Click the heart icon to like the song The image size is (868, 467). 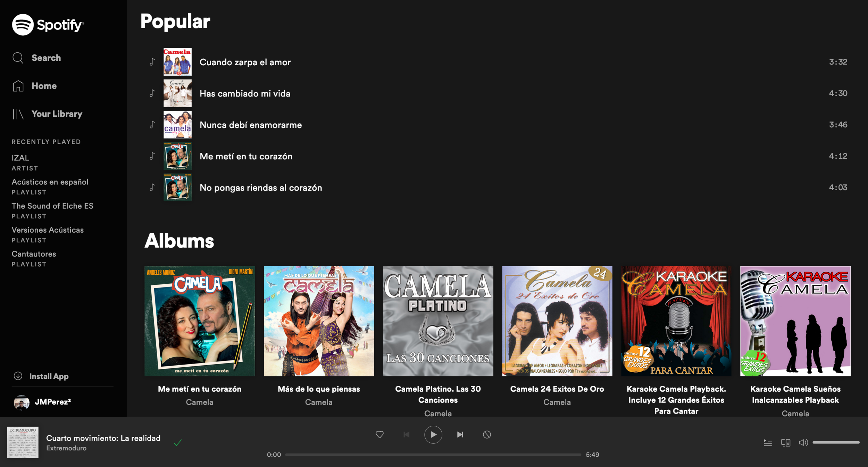(379, 434)
